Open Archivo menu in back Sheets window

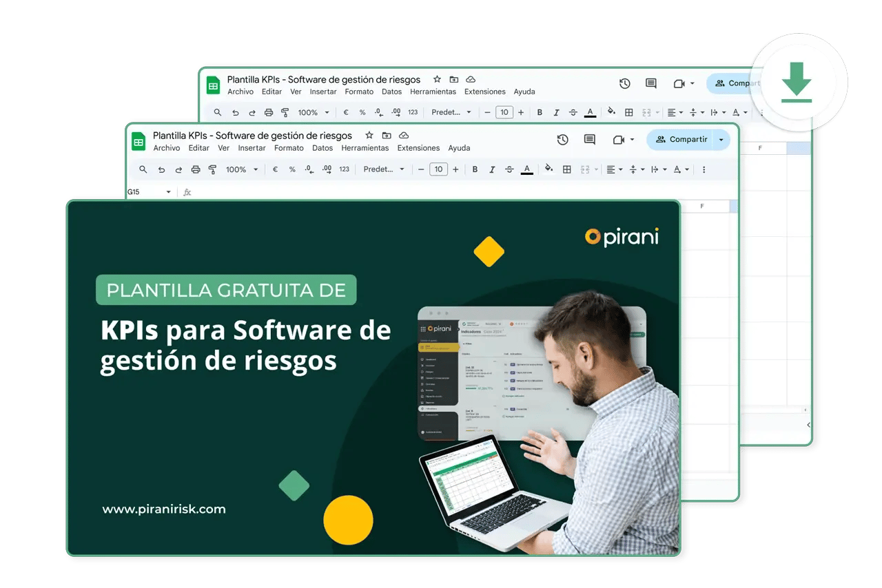[x=240, y=92]
